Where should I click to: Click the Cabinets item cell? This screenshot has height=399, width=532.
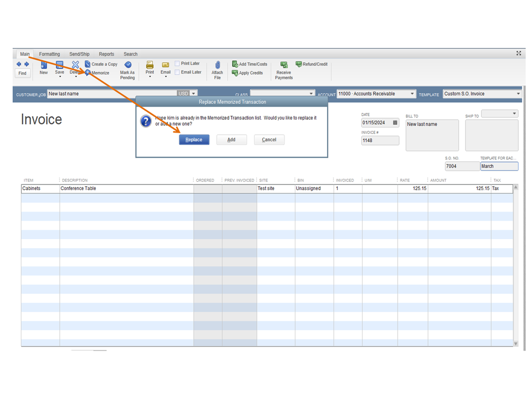[40, 189]
